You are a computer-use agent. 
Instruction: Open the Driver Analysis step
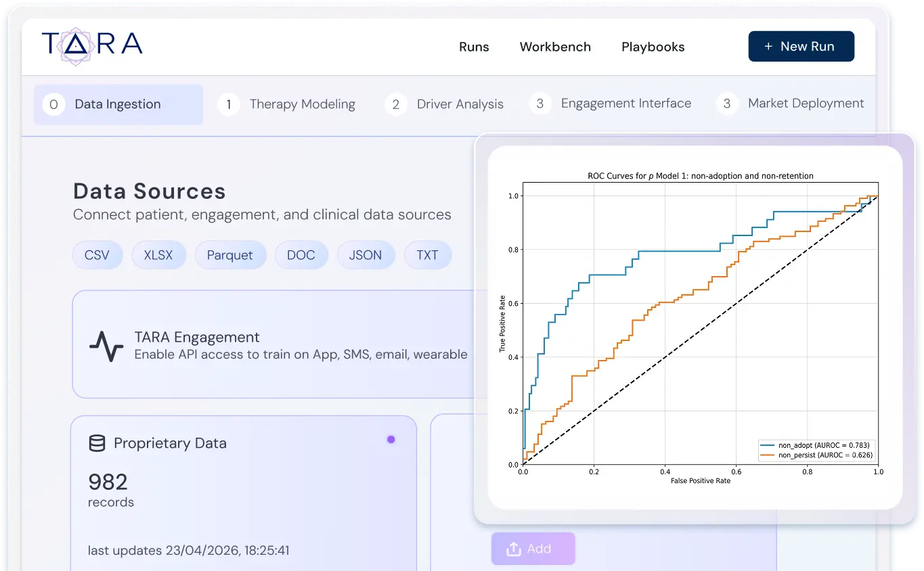tap(444, 104)
